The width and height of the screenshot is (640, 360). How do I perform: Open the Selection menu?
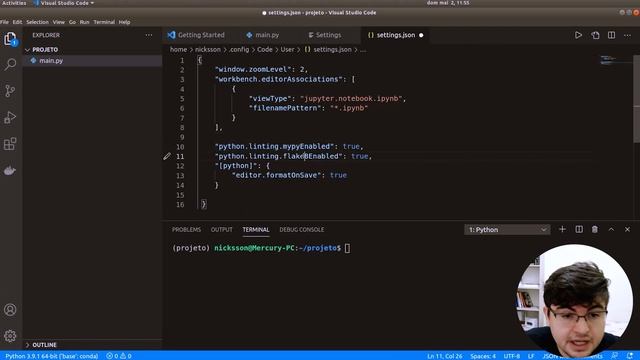[x=37, y=22]
